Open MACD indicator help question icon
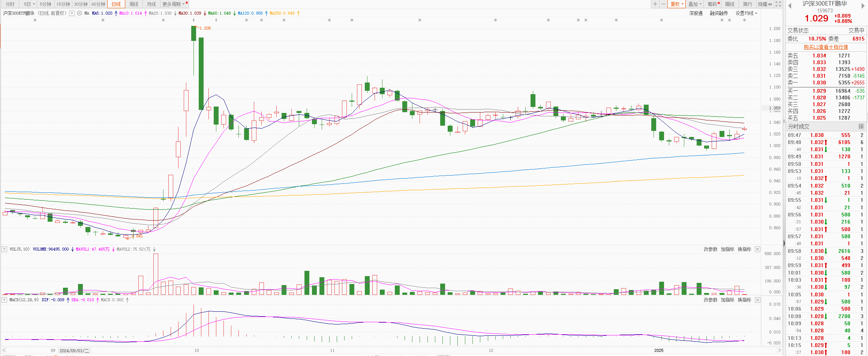Image resolution: width=868 pixels, height=356 pixels. (4, 300)
